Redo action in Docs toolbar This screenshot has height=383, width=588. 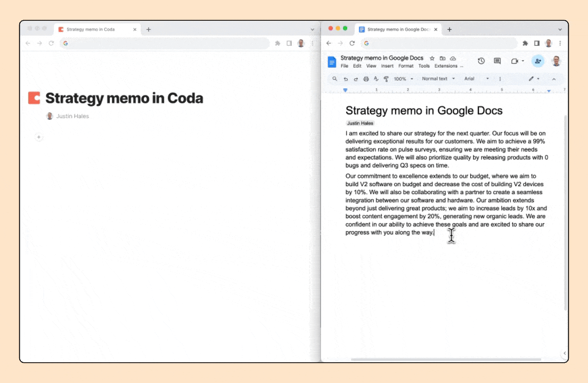coord(356,79)
